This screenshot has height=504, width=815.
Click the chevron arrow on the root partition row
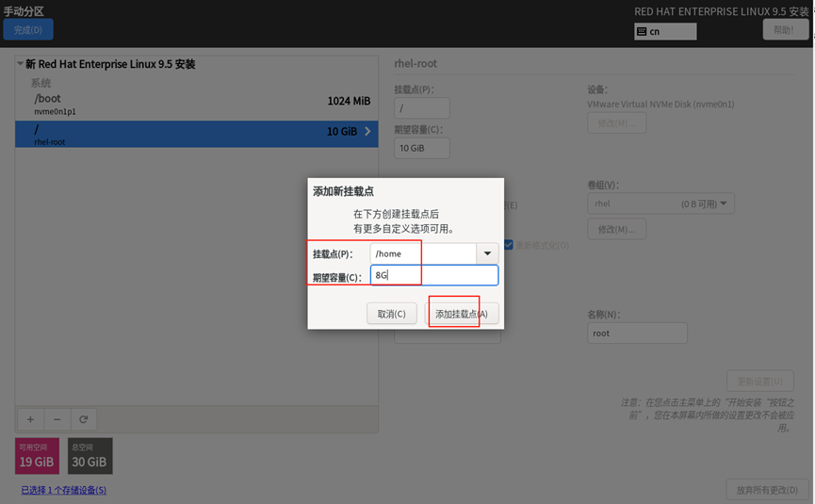click(367, 132)
